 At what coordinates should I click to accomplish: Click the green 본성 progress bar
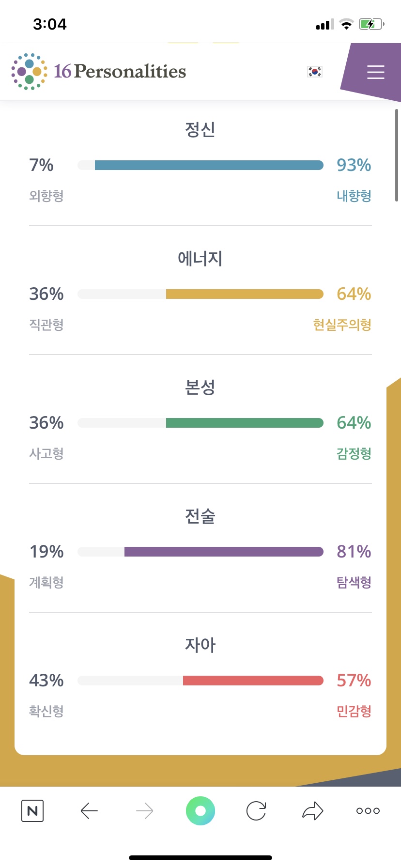(x=244, y=423)
